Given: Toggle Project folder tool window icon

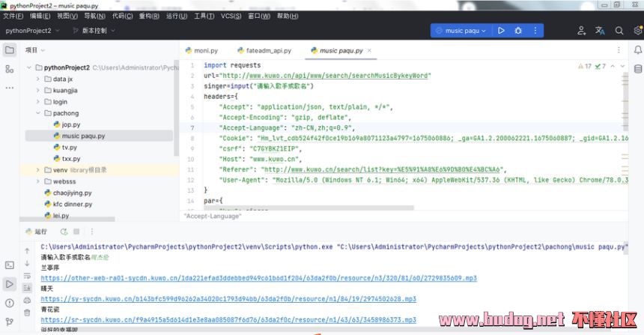Looking at the screenshot, I should (x=10, y=50).
